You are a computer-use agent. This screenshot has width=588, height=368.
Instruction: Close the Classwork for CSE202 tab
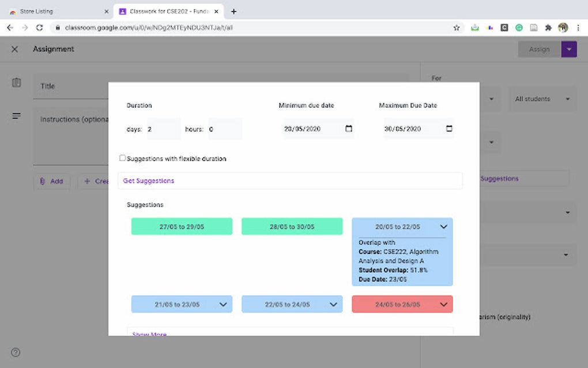[x=216, y=12]
